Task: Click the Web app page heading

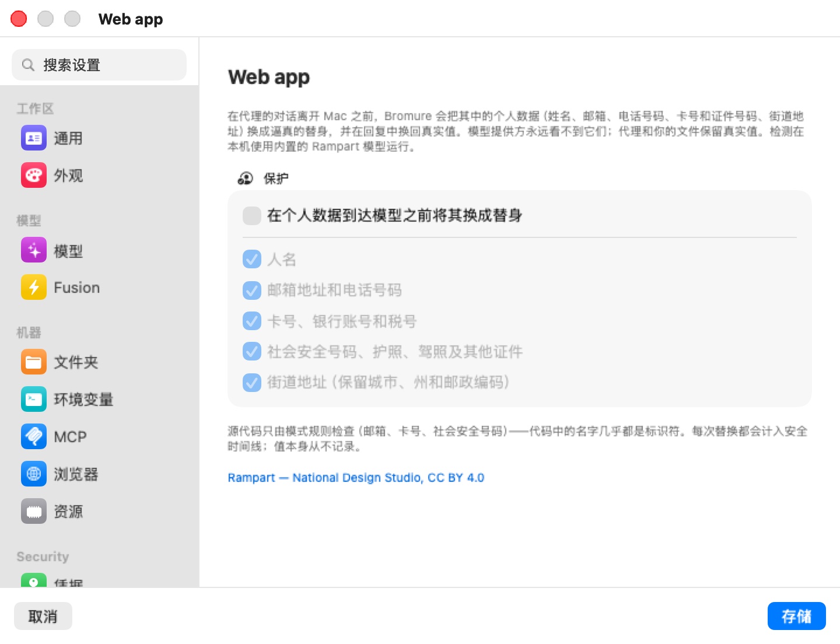Action: [269, 77]
